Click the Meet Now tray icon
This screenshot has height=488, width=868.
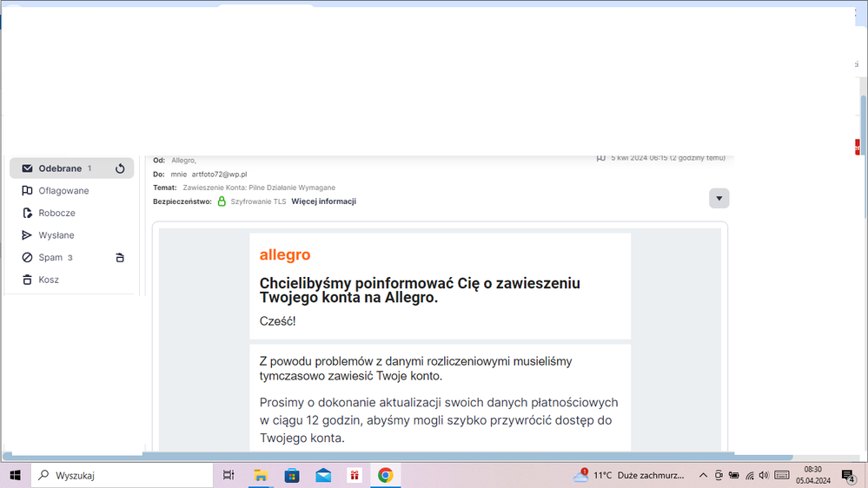click(x=719, y=475)
